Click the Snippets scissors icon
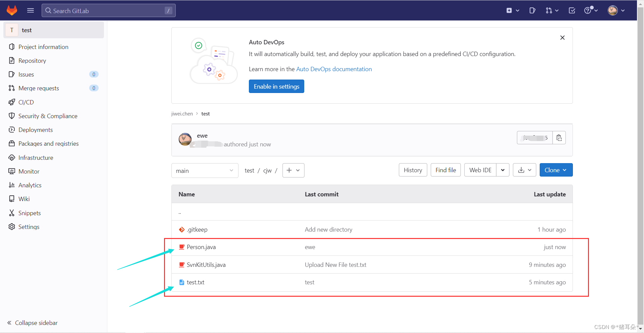The image size is (644, 333). (x=12, y=213)
